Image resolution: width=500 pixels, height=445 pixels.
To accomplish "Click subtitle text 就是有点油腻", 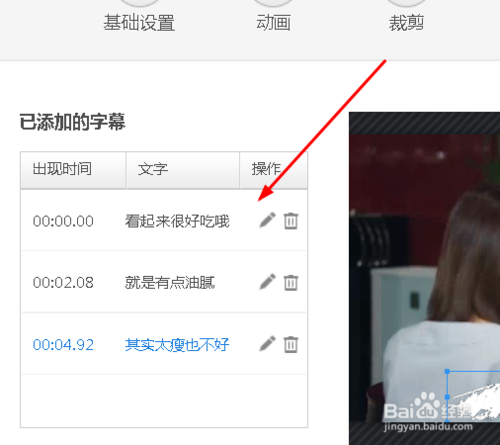I will (170, 283).
